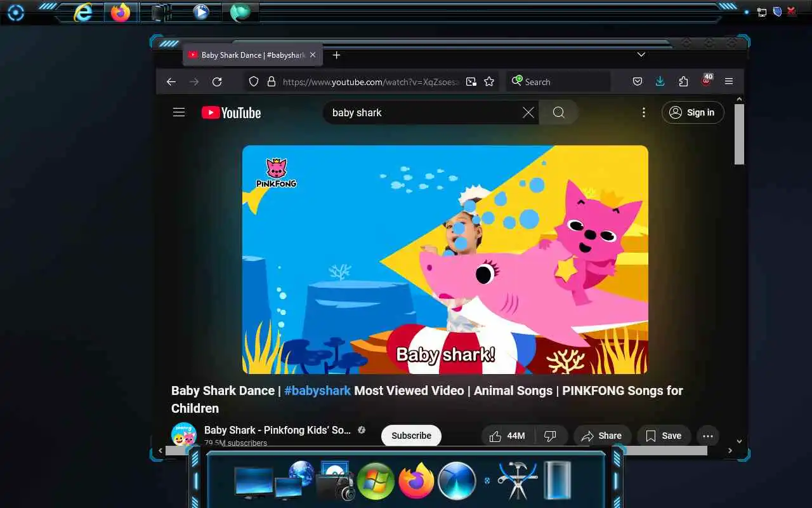This screenshot has width=812, height=508.
Task: Click the blue sphere icon in dock
Action: [x=457, y=481]
